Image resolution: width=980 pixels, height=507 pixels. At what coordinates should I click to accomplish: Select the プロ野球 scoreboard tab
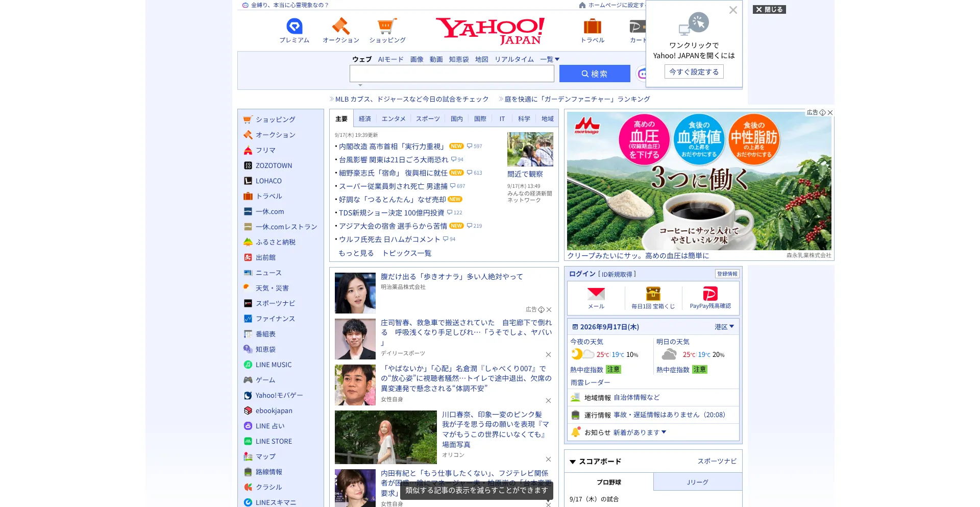(609, 482)
